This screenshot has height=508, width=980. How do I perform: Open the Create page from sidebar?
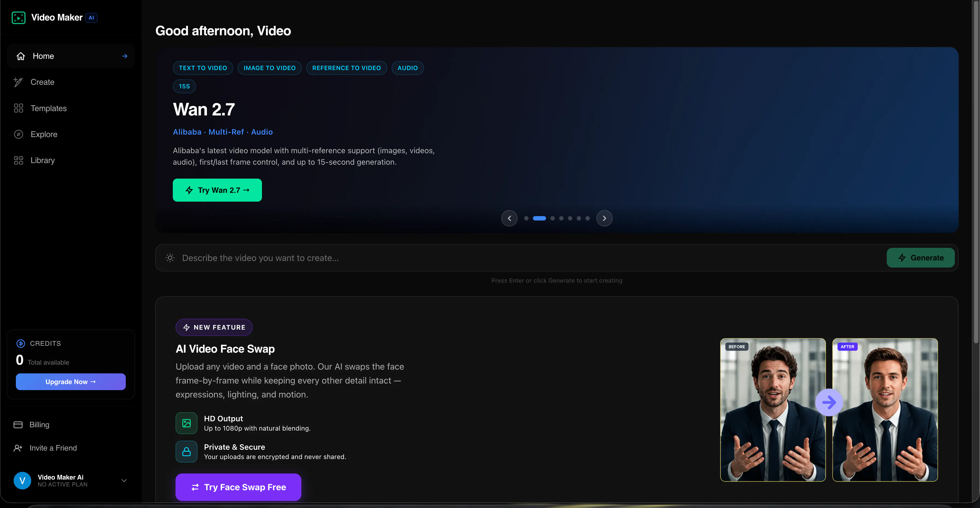coord(71,82)
